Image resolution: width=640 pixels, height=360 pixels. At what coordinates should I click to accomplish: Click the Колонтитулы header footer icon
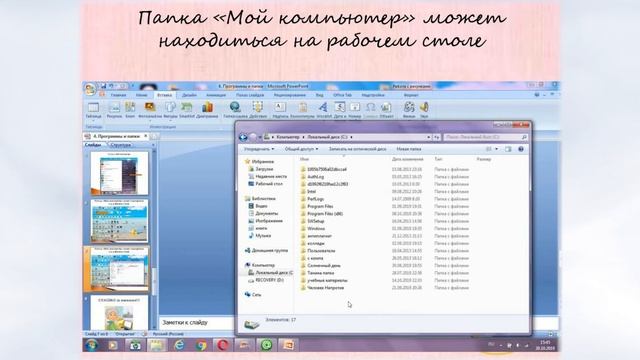click(302, 110)
